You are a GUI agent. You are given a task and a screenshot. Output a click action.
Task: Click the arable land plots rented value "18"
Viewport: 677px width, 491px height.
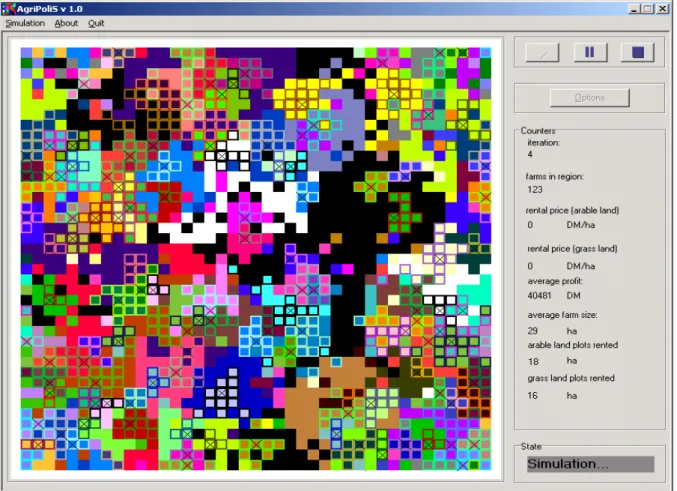[x=533, y=361]
